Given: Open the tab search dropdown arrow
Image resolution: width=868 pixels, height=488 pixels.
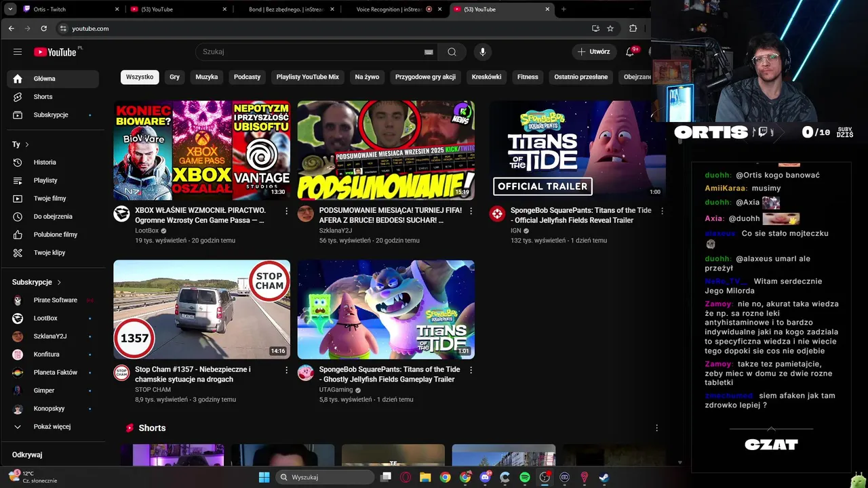Looking at the screenshot, I should (11, 9).
